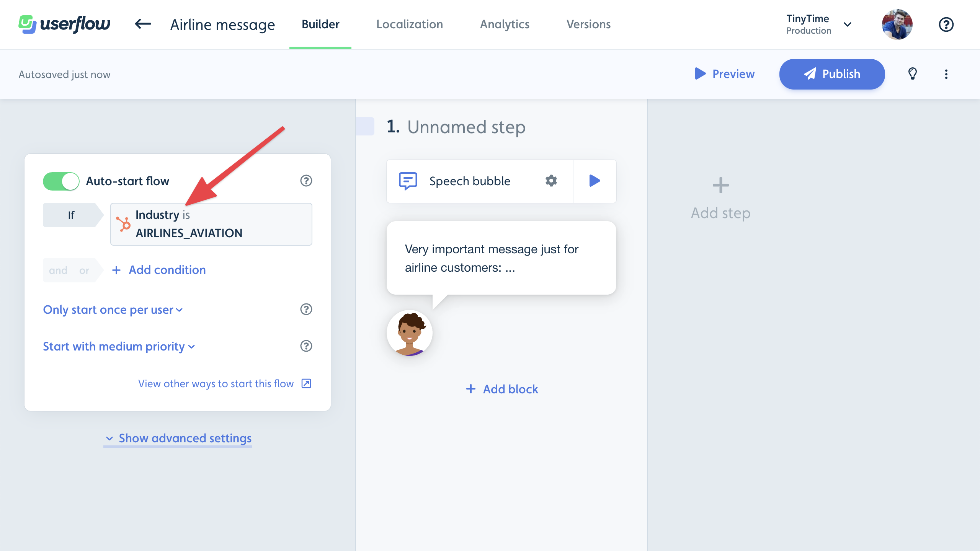
Task: Switch to the Analytics tab
Action: coord(504,24)
